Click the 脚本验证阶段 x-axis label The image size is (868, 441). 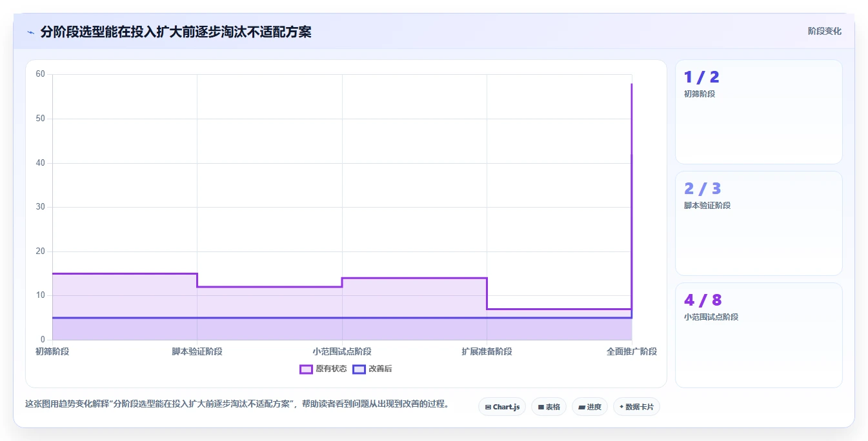197,351
